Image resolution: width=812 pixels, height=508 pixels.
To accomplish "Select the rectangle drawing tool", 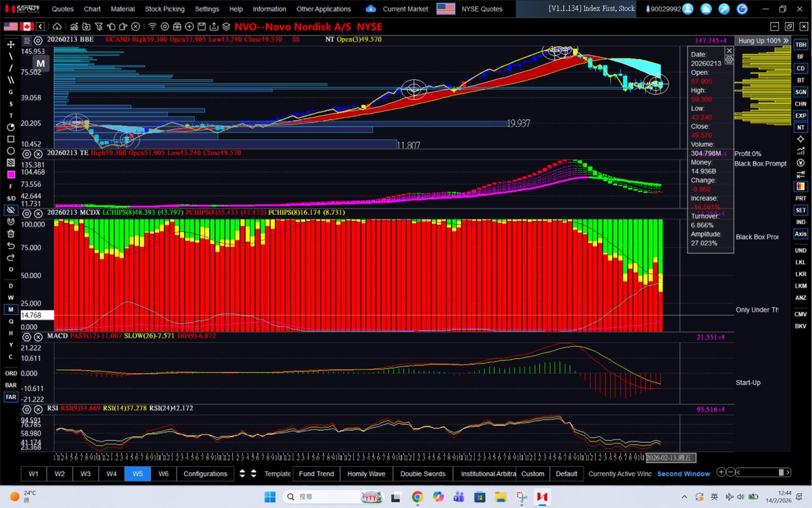I will tap(11, 139).
